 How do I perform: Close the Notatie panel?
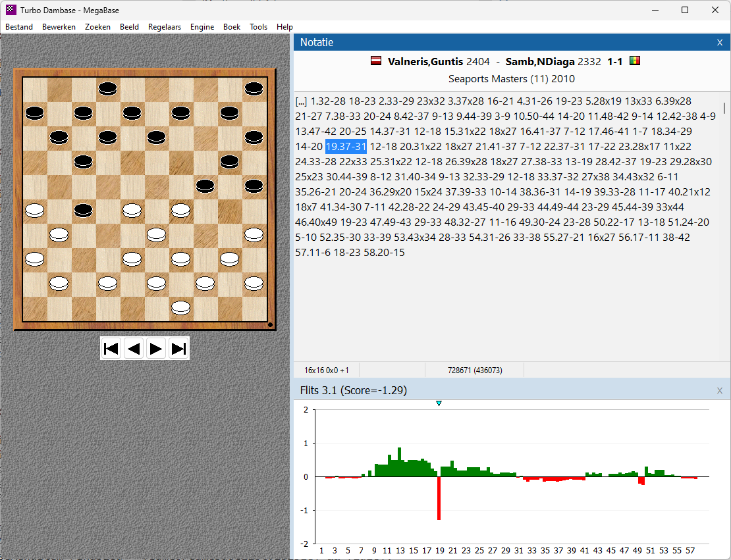719,42
